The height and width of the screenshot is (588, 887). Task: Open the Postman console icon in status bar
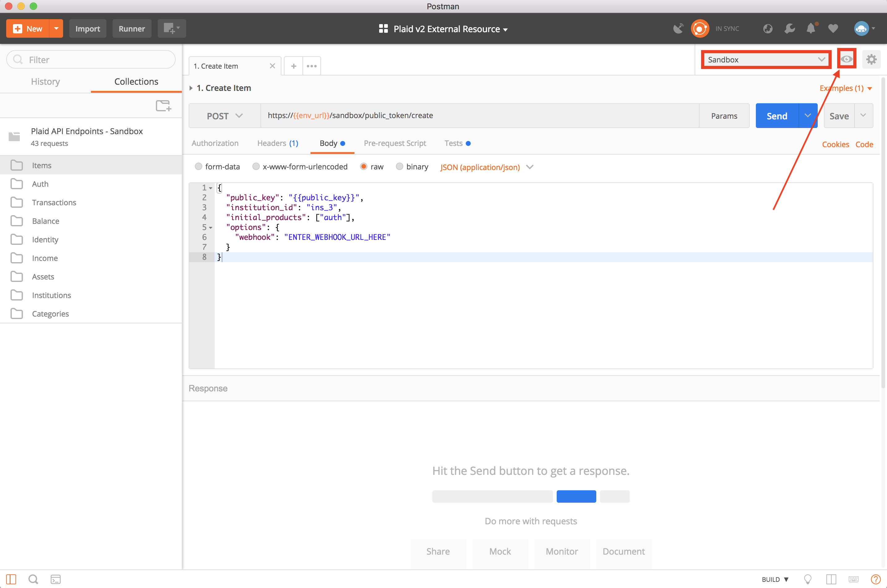(55, 579)
